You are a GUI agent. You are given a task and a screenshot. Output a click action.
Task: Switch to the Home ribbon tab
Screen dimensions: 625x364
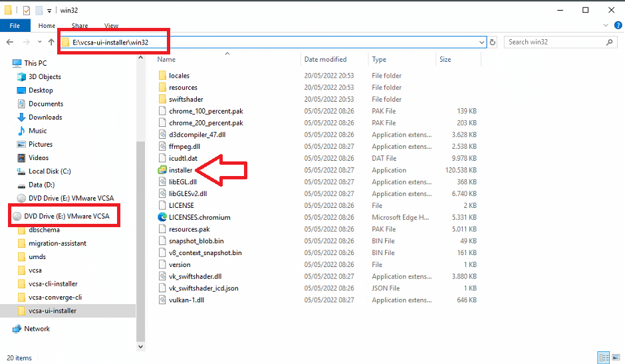[x=47, y=25]
